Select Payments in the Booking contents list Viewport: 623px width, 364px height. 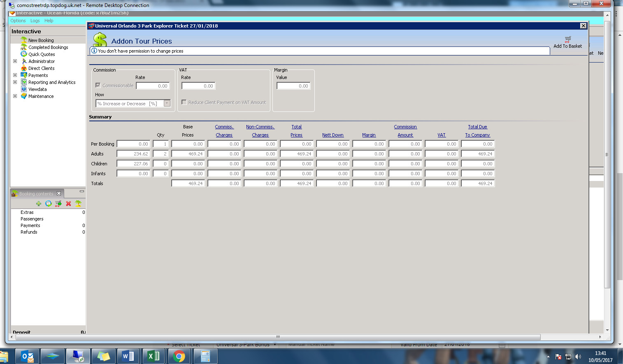30,225
